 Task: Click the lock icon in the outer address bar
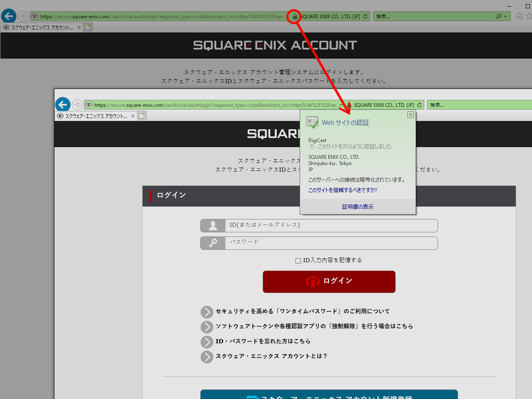[295, 17]
